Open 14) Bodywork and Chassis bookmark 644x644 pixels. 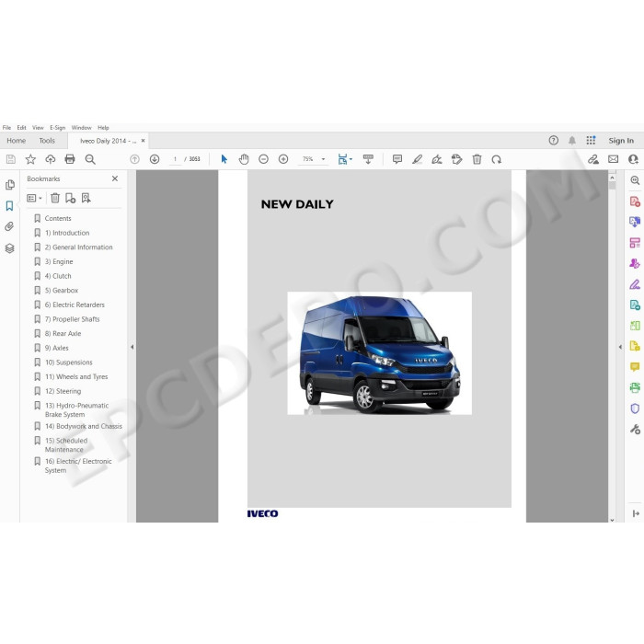pos(84,426)
